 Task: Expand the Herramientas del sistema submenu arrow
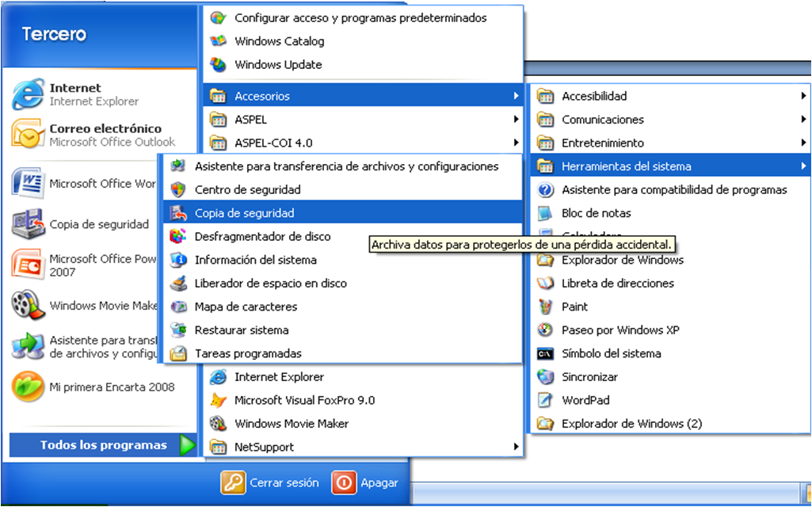(x=802, y=166)
